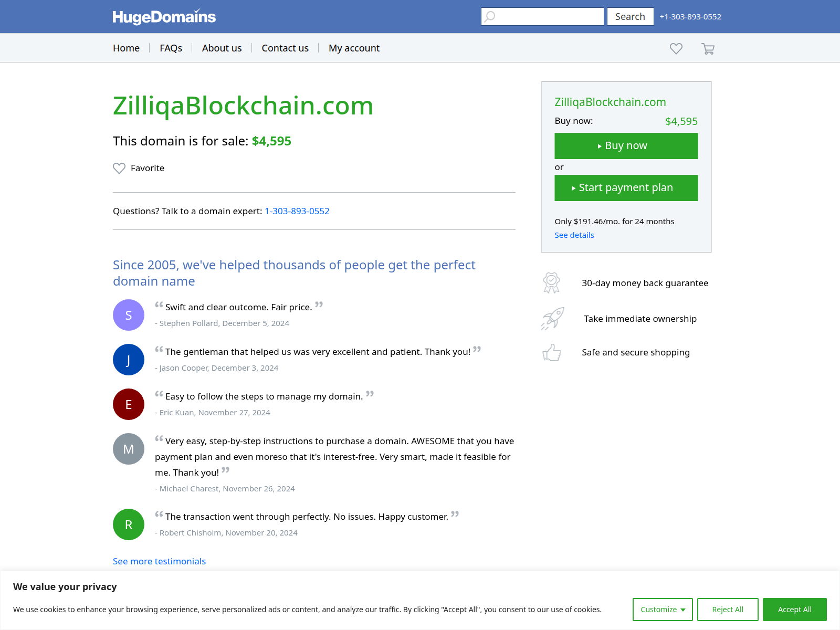Image resolution: width=840 pixels, height=630 pixels.
Task: Reject all cookies
Action: (x=728, y=610)
